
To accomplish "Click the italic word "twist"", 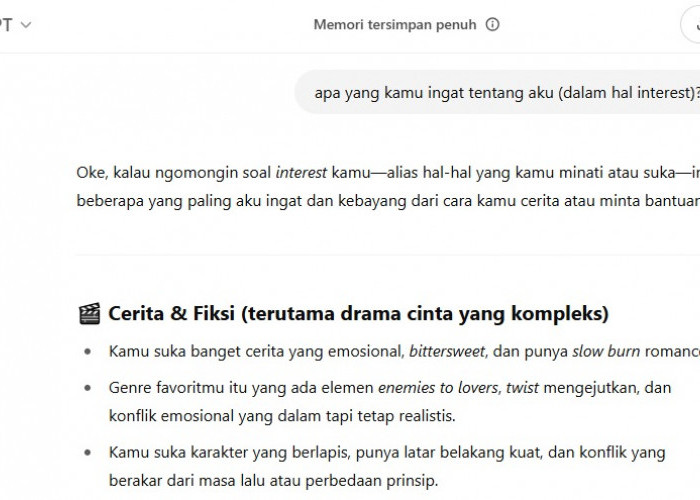I will click(518, 386).
